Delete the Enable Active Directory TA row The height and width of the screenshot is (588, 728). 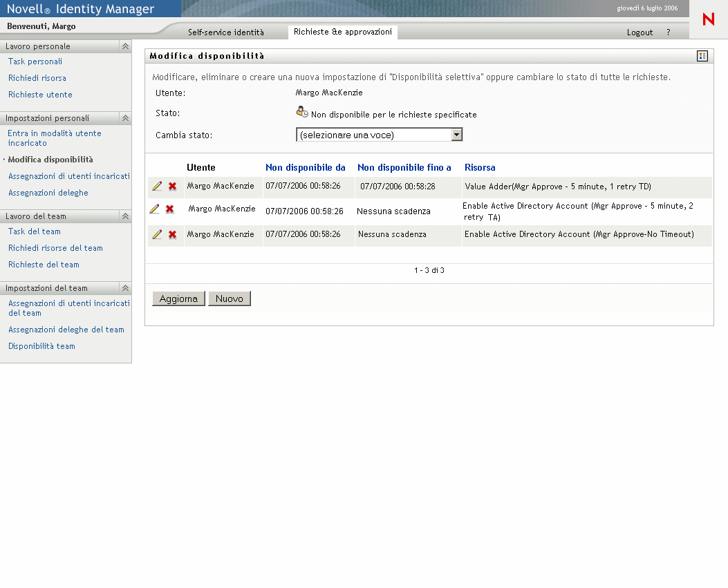(x=169, y=209)
